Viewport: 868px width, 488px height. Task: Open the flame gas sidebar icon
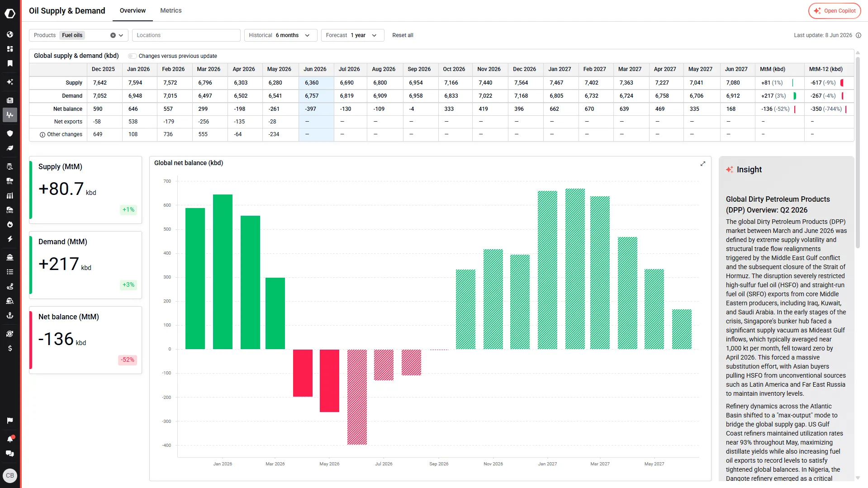(10, 224)
